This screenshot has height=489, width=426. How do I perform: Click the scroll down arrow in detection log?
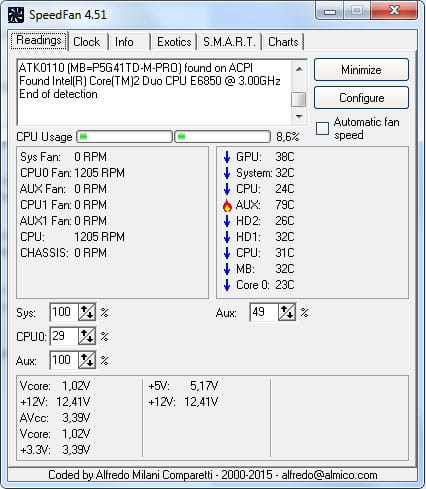point(299,116)
